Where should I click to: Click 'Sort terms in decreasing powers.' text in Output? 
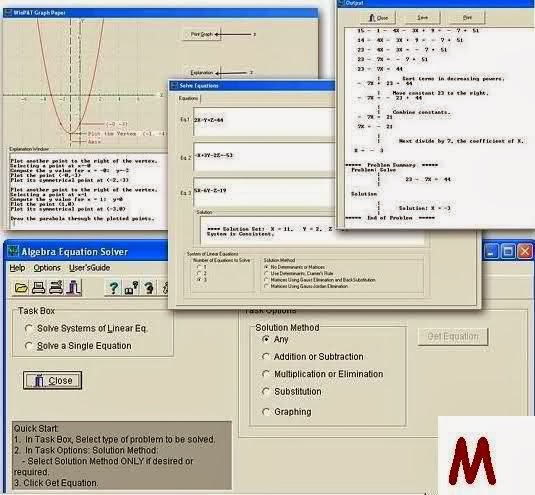(x=453, y=79)
